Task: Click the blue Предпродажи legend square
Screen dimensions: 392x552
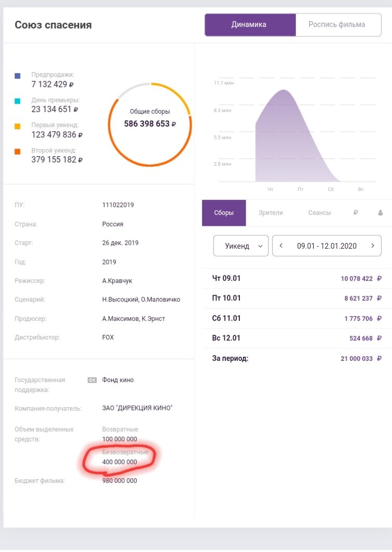Action: pos(17,76)
